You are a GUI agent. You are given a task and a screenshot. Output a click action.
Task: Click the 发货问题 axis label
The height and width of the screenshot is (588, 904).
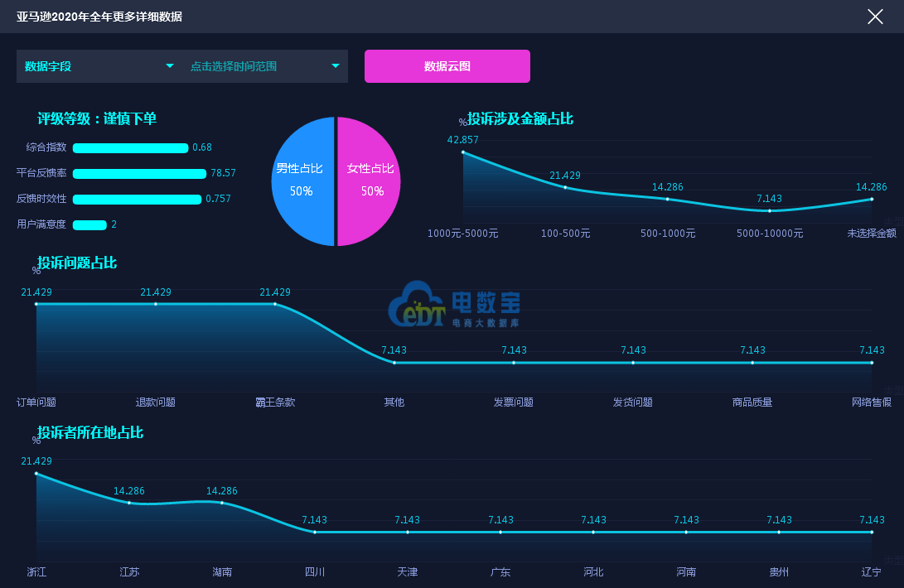coord(633,402)
